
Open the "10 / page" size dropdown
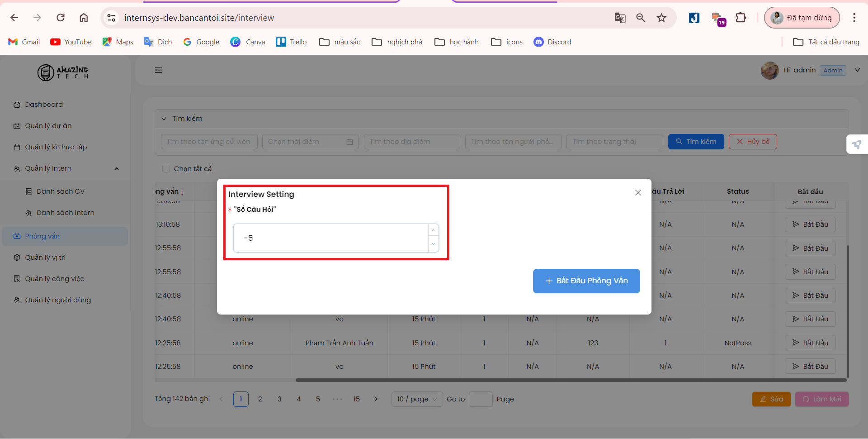pos(417,399)
